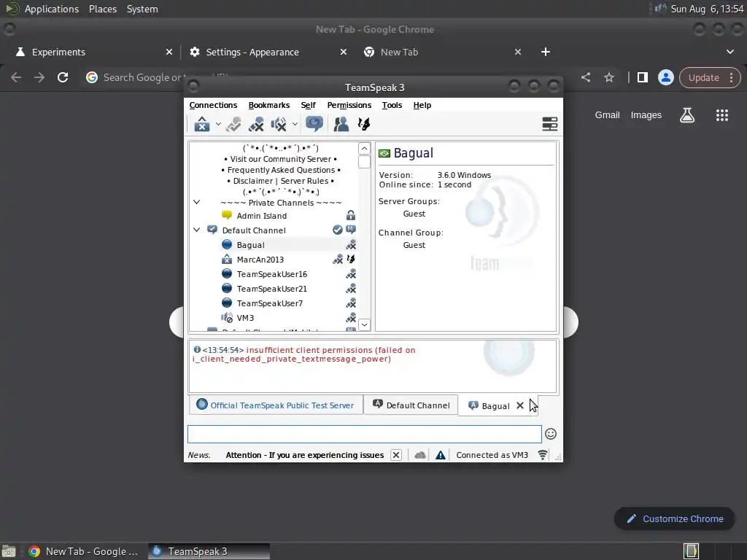Toggle the Mute Speakers toolbar icon
This screenshot has width=747, height=560.
click(279, 124)
